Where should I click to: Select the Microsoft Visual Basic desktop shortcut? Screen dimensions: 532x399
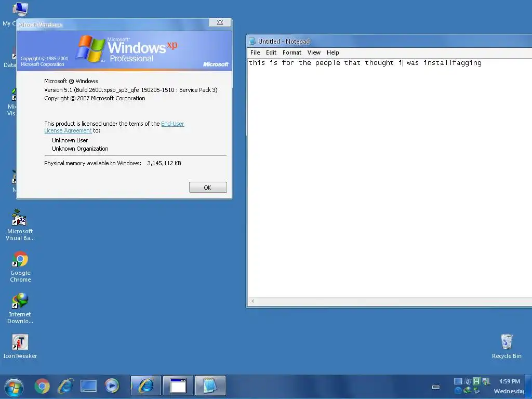tap(20, 225)
